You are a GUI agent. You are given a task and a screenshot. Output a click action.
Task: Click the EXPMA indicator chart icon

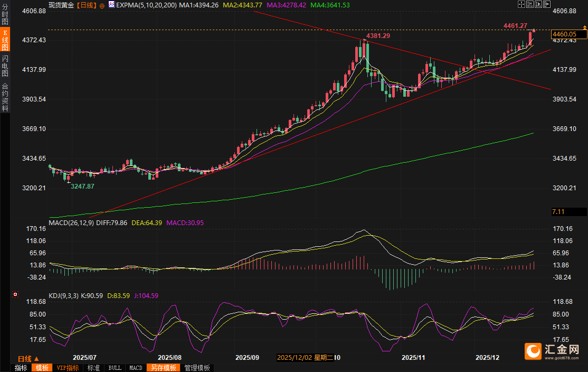111,5
